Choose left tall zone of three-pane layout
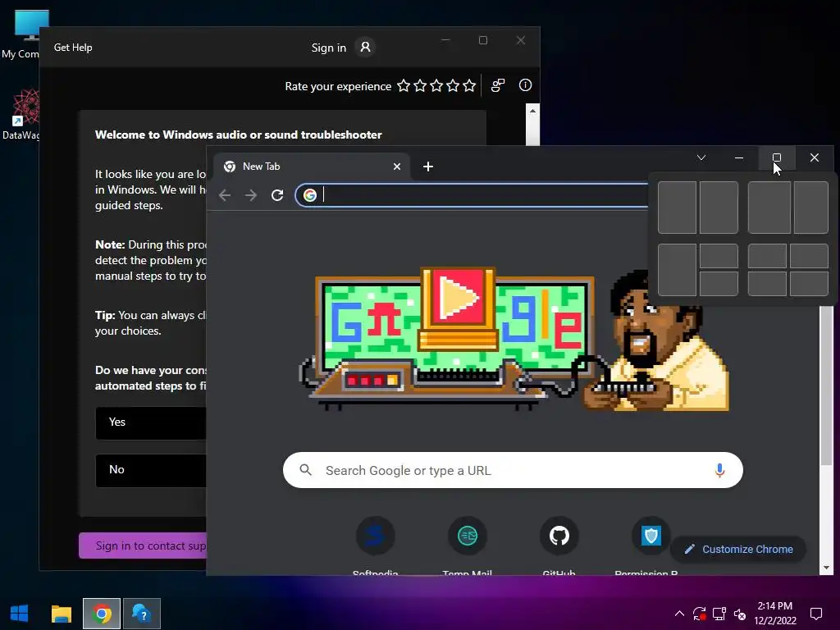Image resolution: width=840 pixels, height=630 pixels. [x=677, y=270]
